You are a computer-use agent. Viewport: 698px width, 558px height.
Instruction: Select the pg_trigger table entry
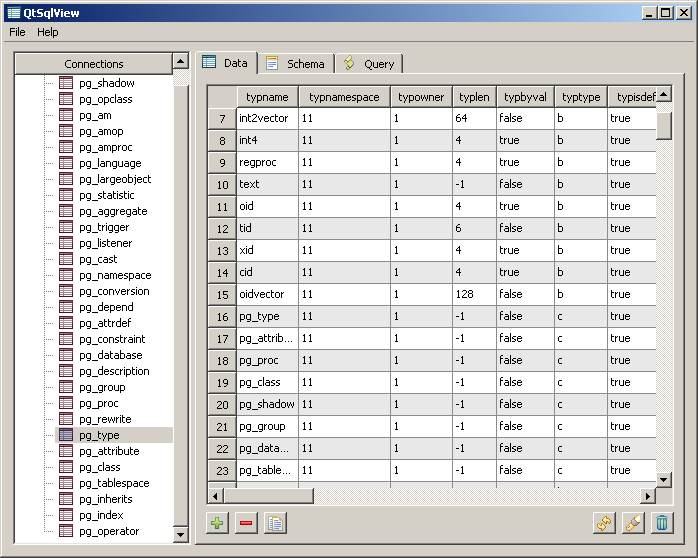click(x=104, y=227)
